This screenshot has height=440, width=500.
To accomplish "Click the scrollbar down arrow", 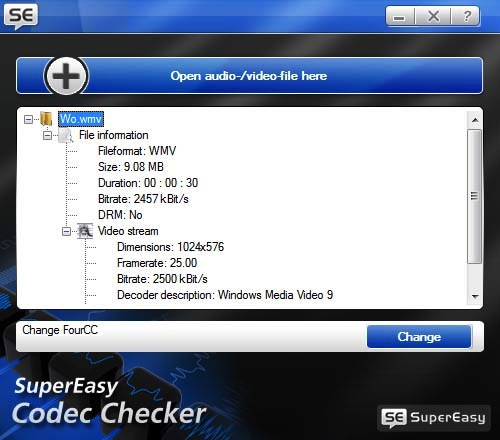I will pyautogui.click(x=475, y=296).
